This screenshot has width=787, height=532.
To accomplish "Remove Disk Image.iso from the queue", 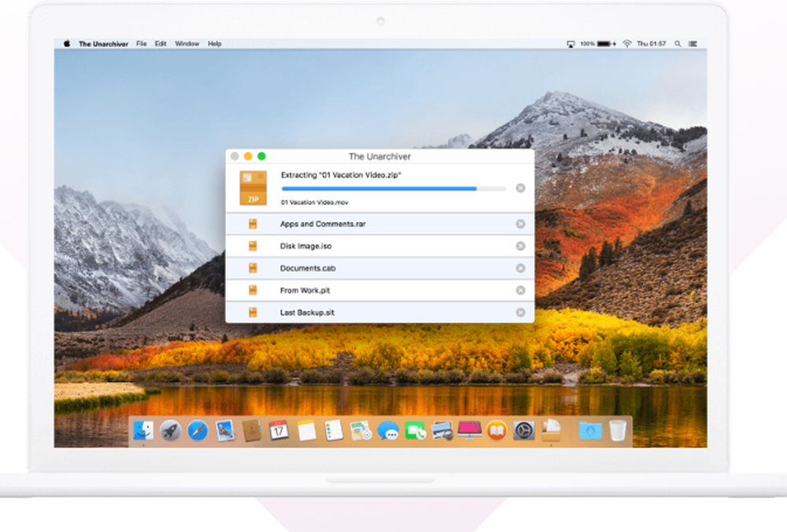I will coord(520,246).
